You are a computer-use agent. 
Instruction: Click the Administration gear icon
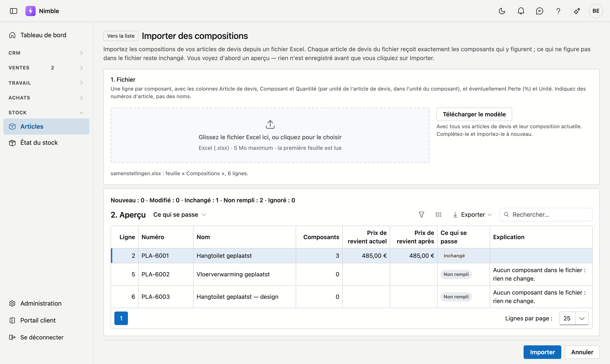point(12,303)
